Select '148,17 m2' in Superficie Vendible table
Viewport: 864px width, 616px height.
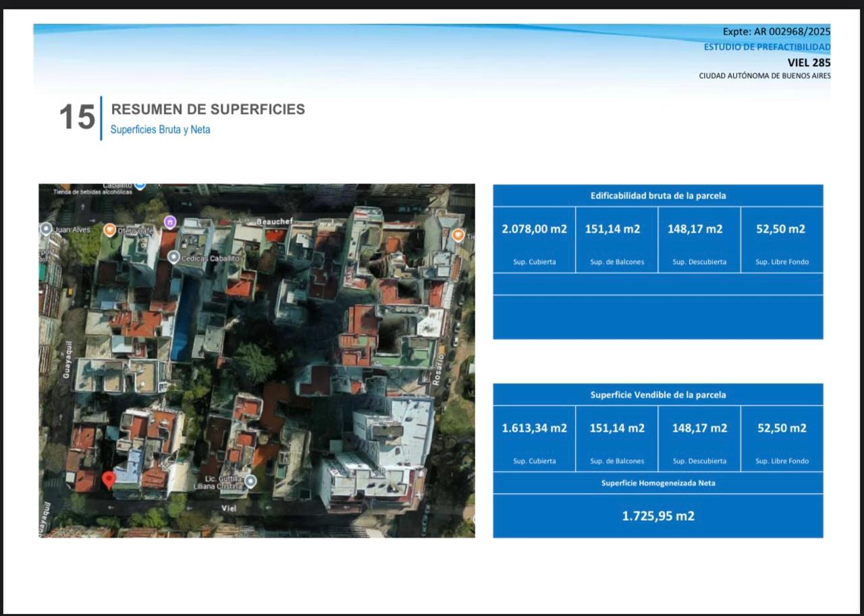[699, 428]
